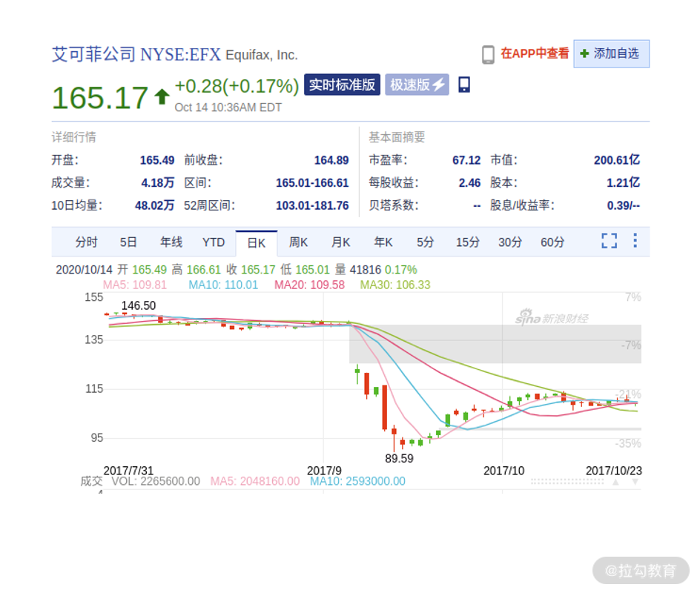Click the MA30: 106.33 indicator label

[395, 285]
